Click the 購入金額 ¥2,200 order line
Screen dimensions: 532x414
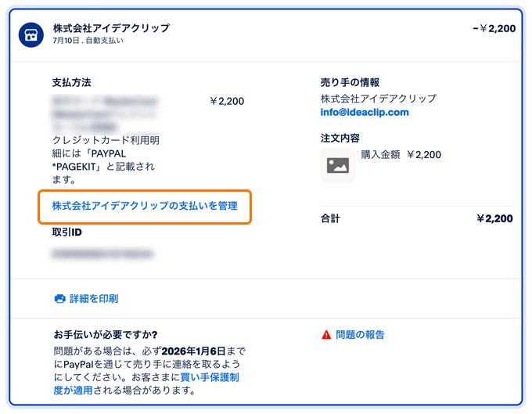pyautogui.click(x=401, y=155)
